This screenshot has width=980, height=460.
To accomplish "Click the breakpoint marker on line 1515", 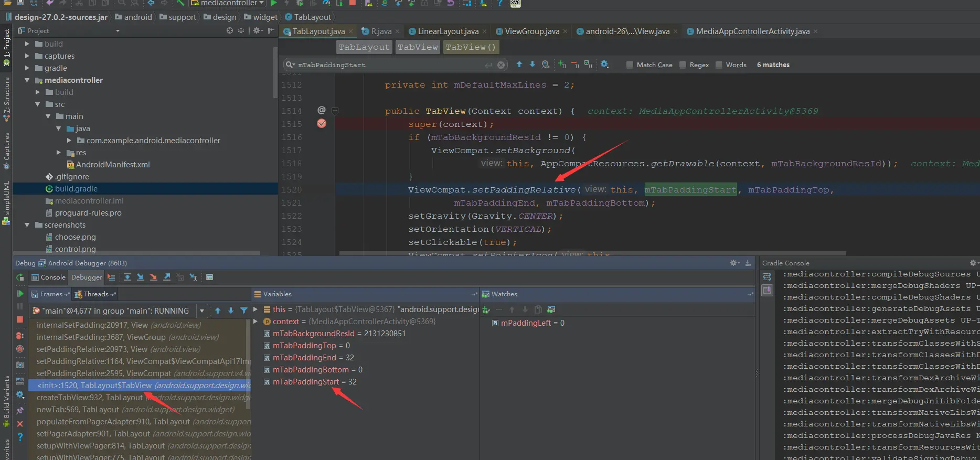I will (x=322, y=124).
